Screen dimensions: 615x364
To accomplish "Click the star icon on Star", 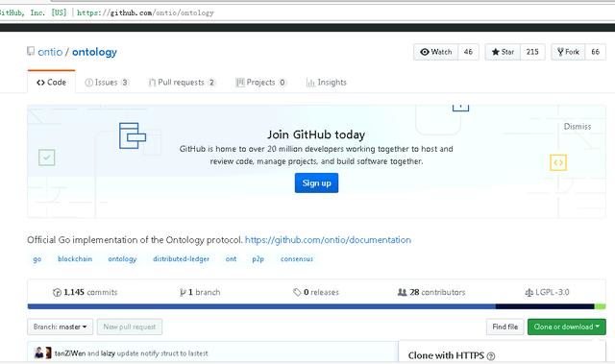I will 496,52.
